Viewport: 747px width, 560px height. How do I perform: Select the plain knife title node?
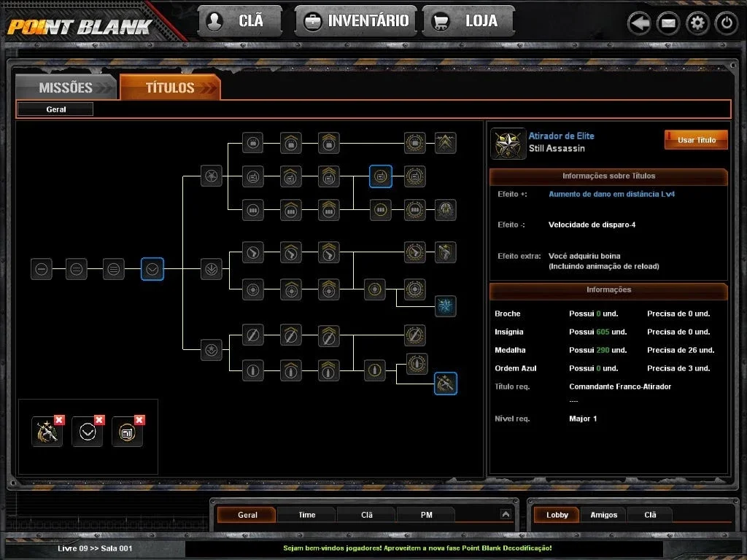[x=253, y=335]
